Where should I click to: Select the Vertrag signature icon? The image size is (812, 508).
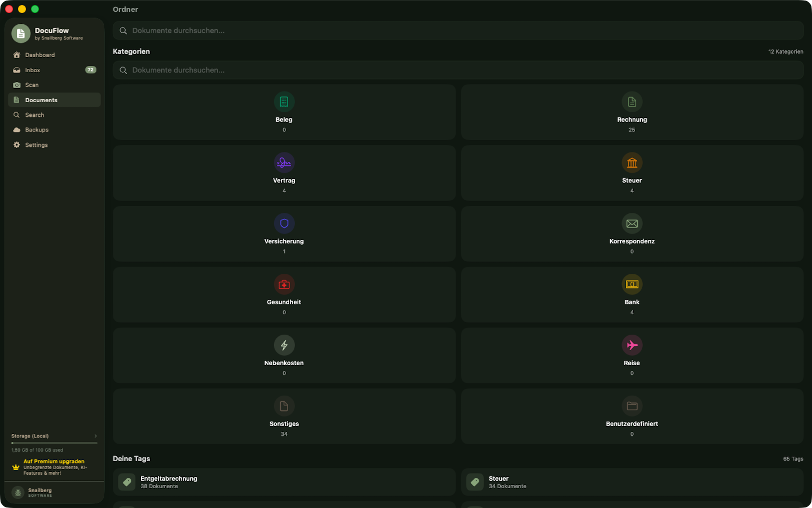(284, 163)
